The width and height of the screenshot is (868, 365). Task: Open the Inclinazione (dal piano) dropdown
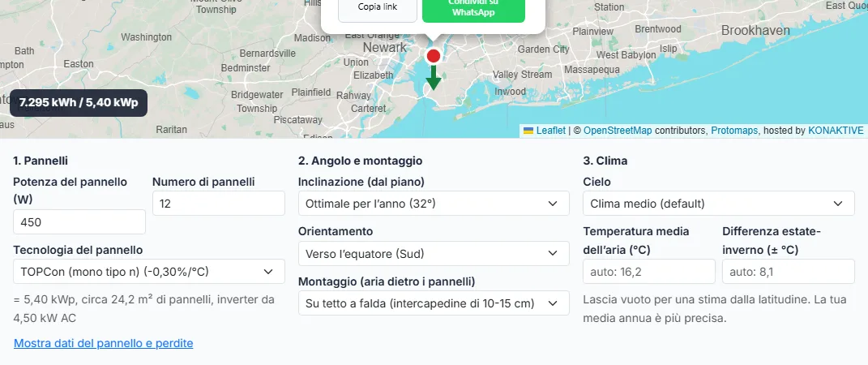point(434,204)
